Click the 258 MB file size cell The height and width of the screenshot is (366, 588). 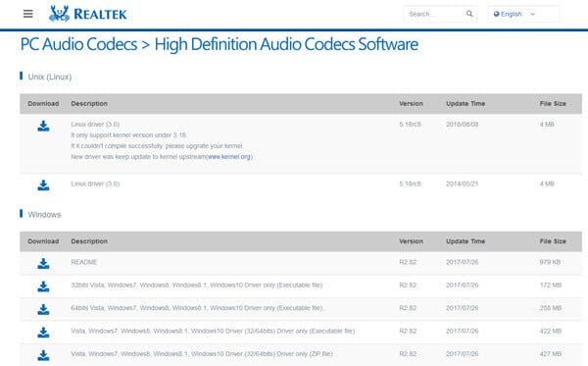point(551,308)
